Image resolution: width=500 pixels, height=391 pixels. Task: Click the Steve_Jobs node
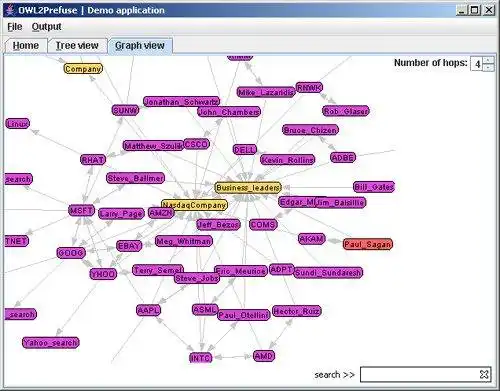tap(197, 278)
